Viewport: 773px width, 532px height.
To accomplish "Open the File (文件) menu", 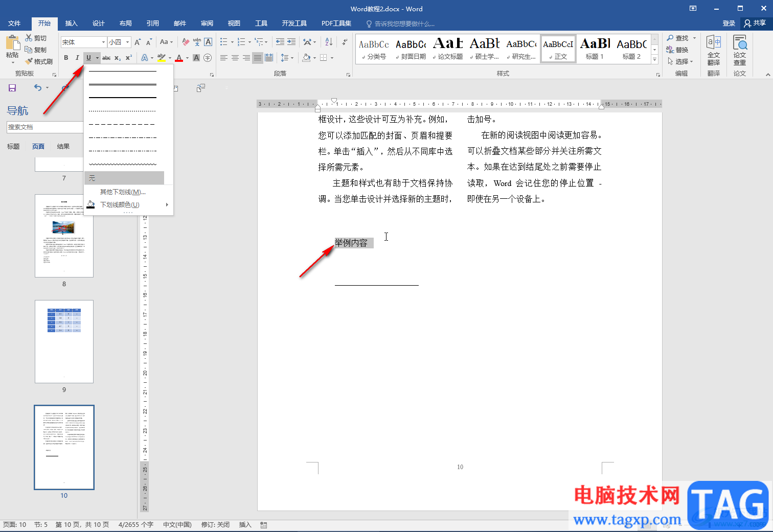I will (14, 24).
